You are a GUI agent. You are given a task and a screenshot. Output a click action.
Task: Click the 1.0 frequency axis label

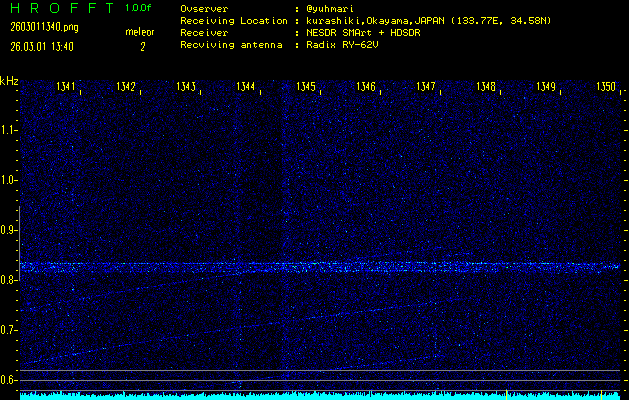tap(9, 181)
